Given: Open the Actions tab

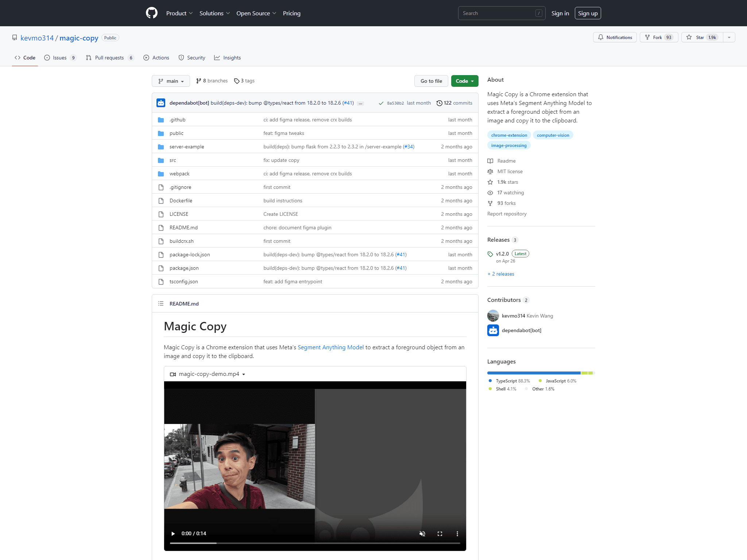Looking at the screenshot, I should click(156, 58).
